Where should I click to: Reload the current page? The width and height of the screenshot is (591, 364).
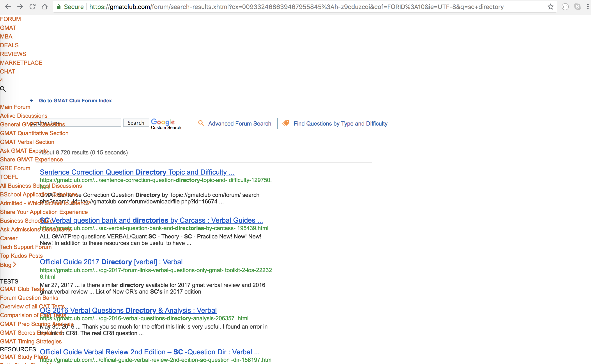(x=33, y=7)
